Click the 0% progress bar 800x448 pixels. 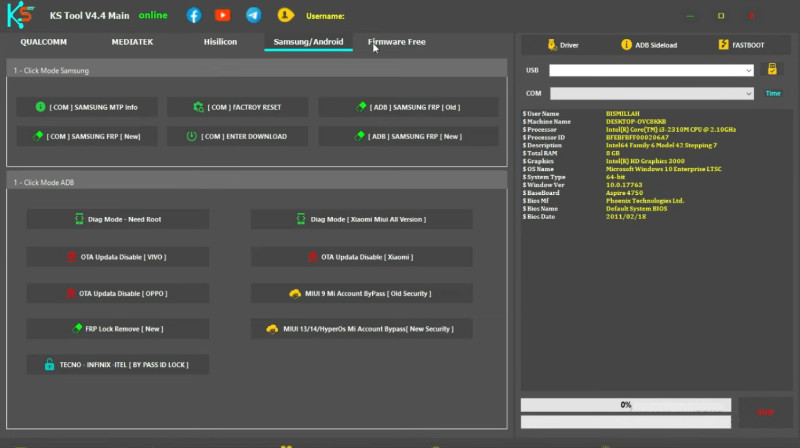click(626, 405)
